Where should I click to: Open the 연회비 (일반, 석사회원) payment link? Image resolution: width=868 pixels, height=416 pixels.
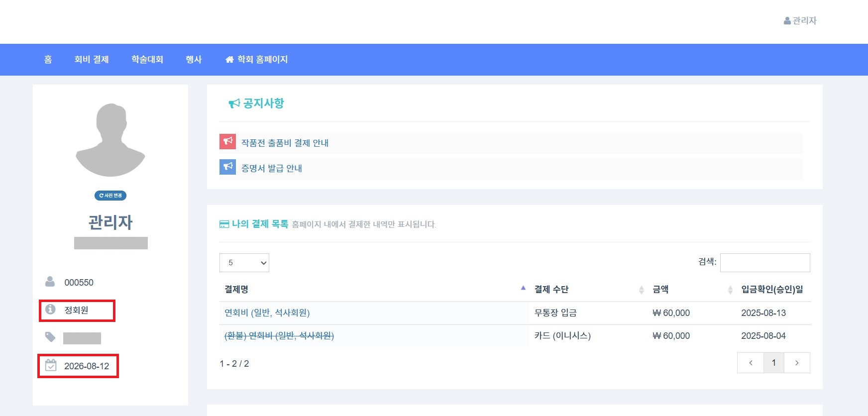tap(267, 312)
